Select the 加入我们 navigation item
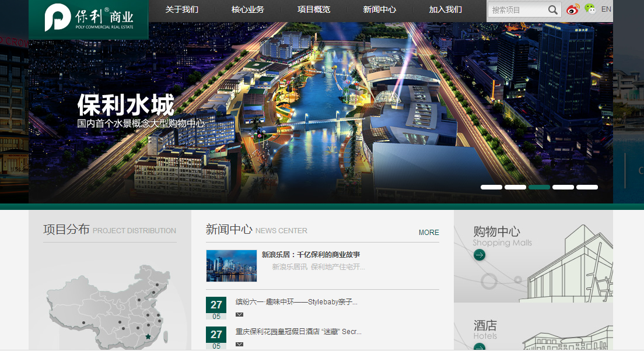This screenshot has height=351, width=644. pyautogui.click(x=446, y=9)
